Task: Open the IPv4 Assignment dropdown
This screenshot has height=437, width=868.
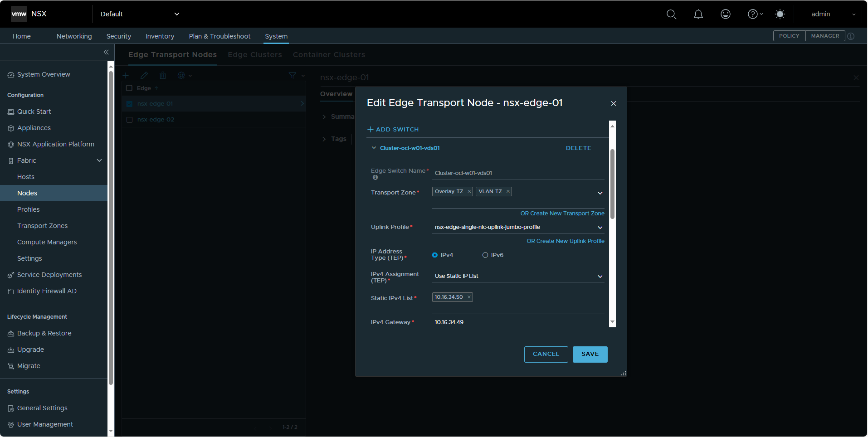Action: (x=518, y=276)
